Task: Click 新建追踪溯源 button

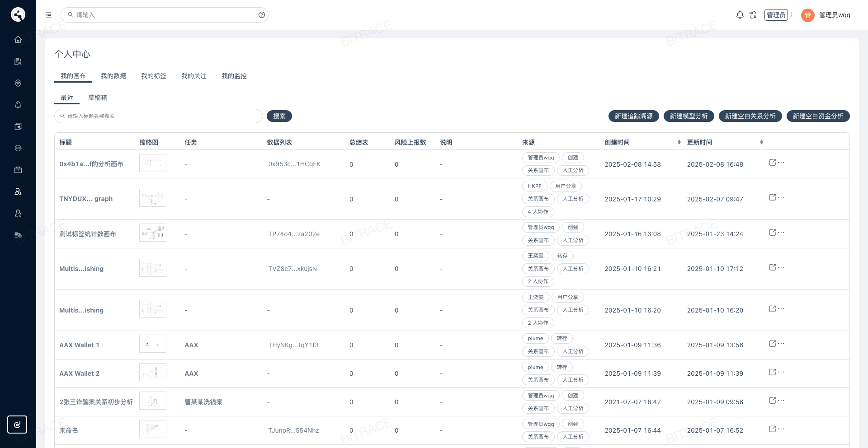Action: click(x=634, y=116)
